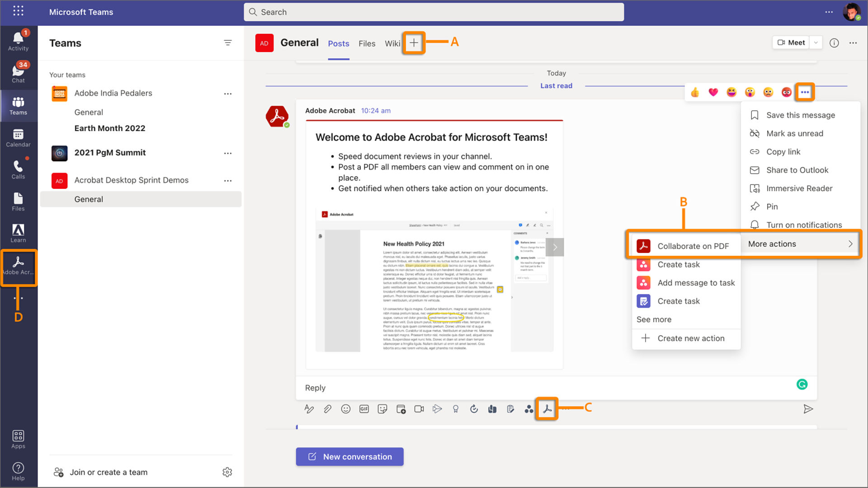The height and width of the screenshot is (488, 868).
Task: Click the sticker icon in reply toolbar
Action: [382, 409]
